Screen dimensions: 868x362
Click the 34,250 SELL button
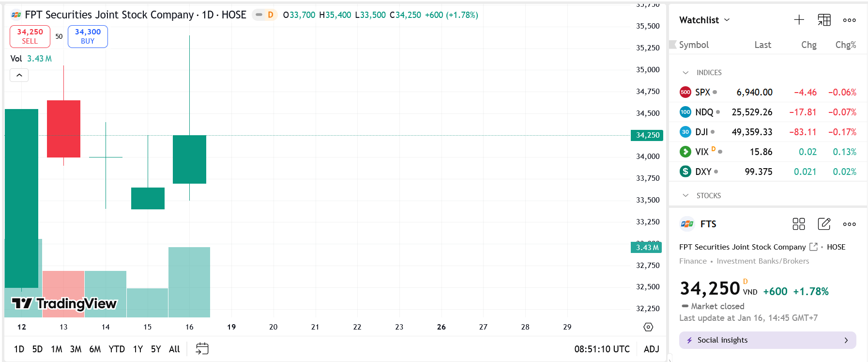click(x=30, y=36)
